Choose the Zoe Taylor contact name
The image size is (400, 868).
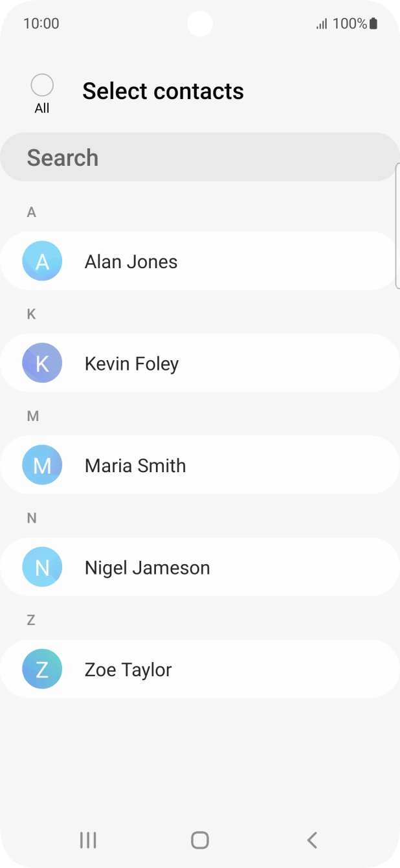pos(128,670)
